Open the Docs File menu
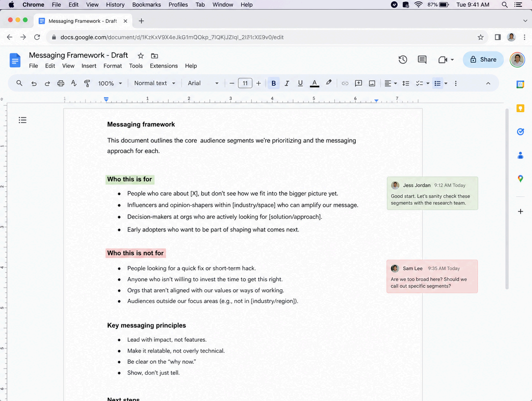The width and height of the screenshot is (532, 401). (x=34, y=66)
